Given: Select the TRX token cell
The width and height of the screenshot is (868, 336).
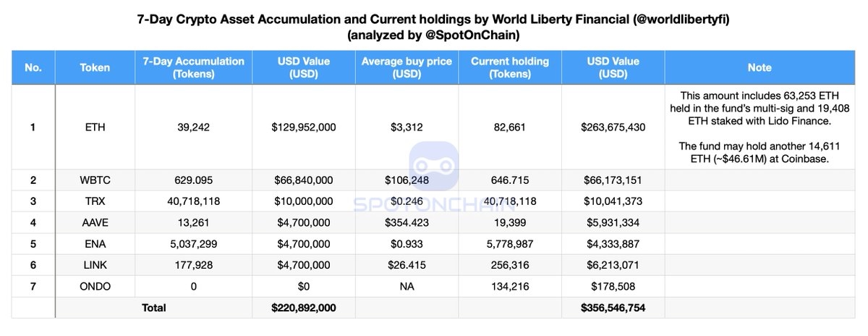Looking at the screenshot, I should click(95, 201).
